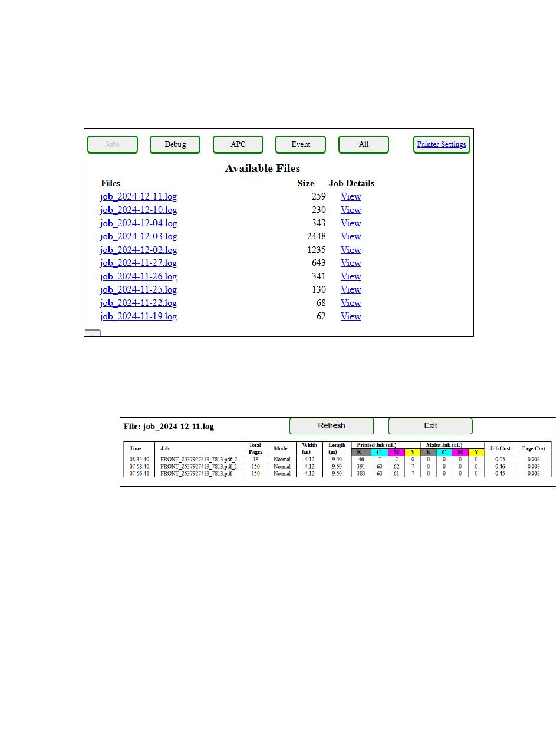The height and width of the screenshot is (739, 560).
Task: Click the Page Cost column header
Action: click(x=533, y=448)
